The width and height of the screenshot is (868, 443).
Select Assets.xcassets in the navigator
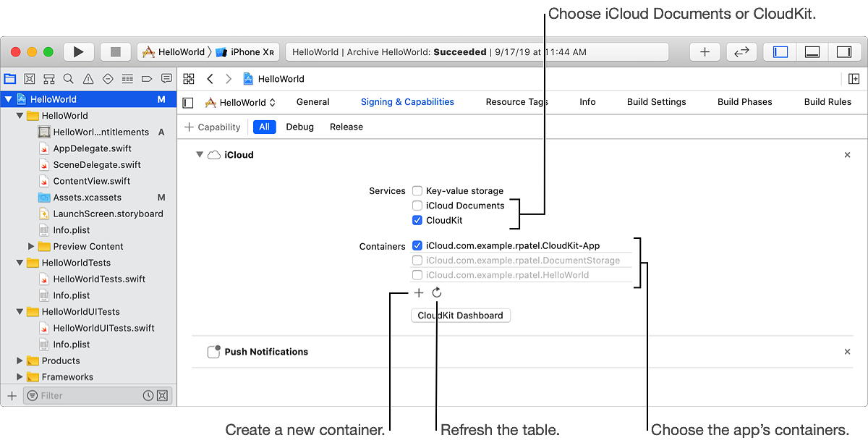tap(88, 198)
